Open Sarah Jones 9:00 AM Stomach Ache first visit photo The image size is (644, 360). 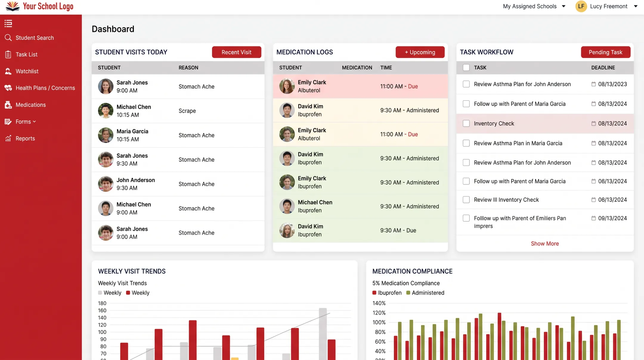(x=106, y=86)
